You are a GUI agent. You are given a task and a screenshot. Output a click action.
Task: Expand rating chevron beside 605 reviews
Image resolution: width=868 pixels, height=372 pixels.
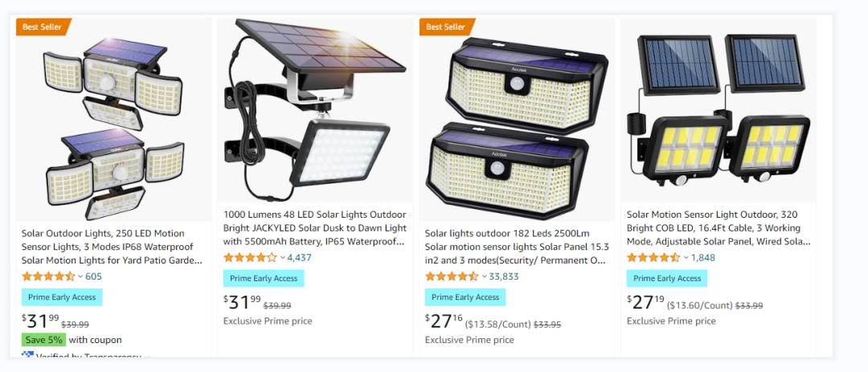[x=80, y=276]
